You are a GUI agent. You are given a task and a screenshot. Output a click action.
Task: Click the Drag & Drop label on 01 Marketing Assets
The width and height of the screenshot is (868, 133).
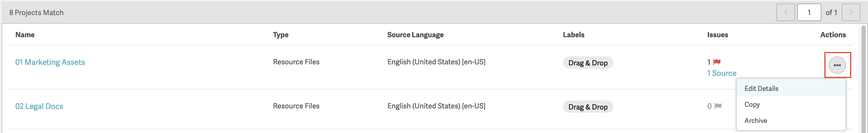click(x=588, y=63)
